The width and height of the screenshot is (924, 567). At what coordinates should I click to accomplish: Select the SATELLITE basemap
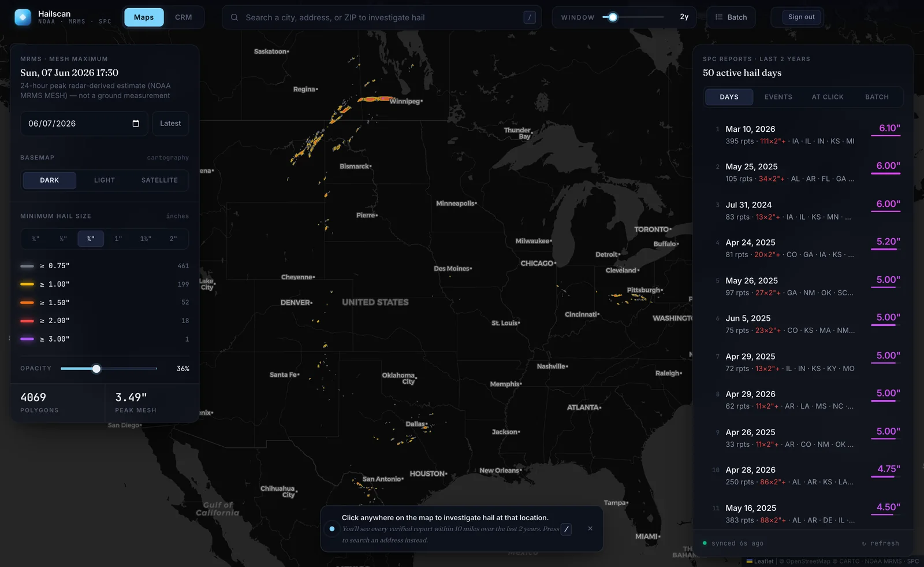[159, 180]
